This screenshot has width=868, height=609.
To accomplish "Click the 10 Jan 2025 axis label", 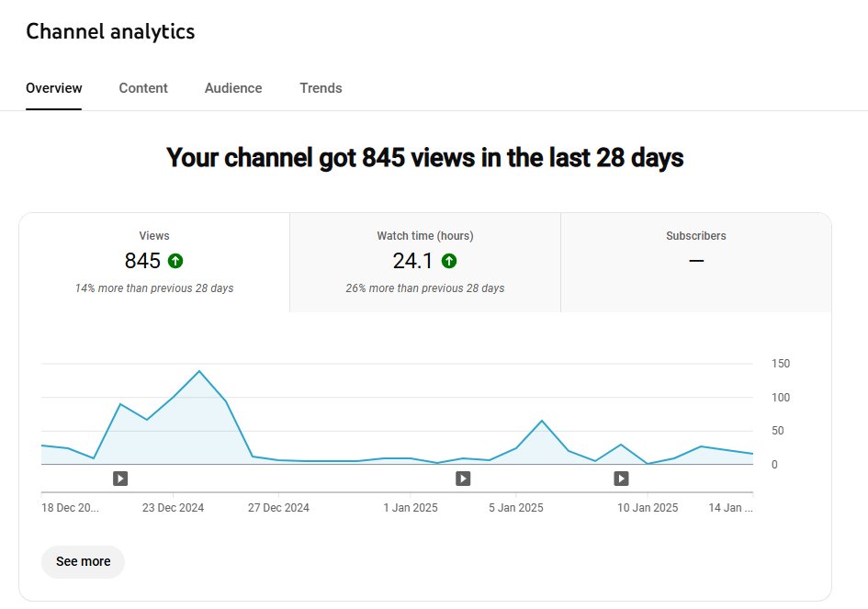I will 648,508.
